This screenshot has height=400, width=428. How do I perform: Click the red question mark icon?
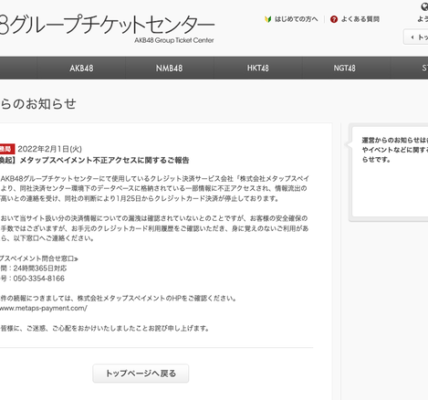[334, 19]
